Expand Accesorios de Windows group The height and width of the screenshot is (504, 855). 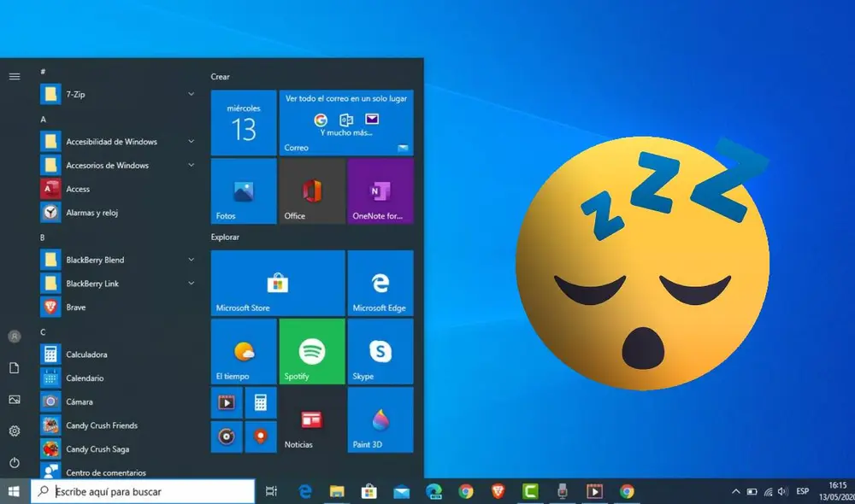pyautogui.click(x=192, y=165)
